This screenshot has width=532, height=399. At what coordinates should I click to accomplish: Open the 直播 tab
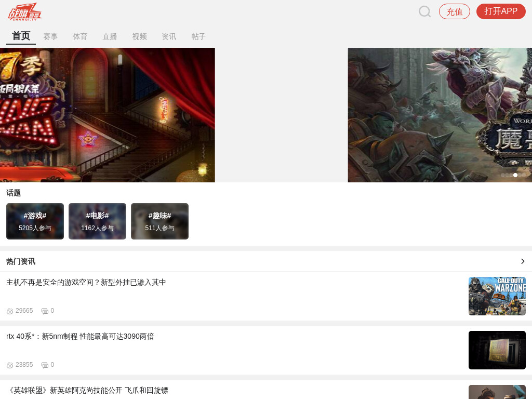[x=110, y=37]
